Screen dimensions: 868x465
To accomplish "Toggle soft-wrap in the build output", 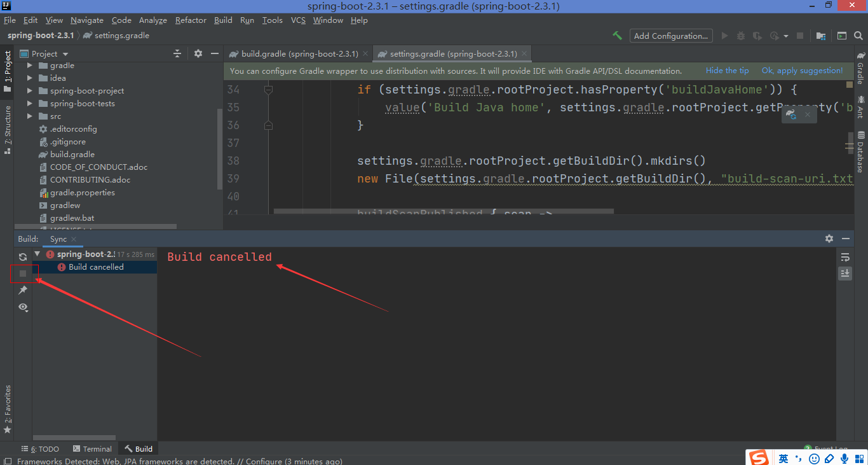I will click(845, 257).
